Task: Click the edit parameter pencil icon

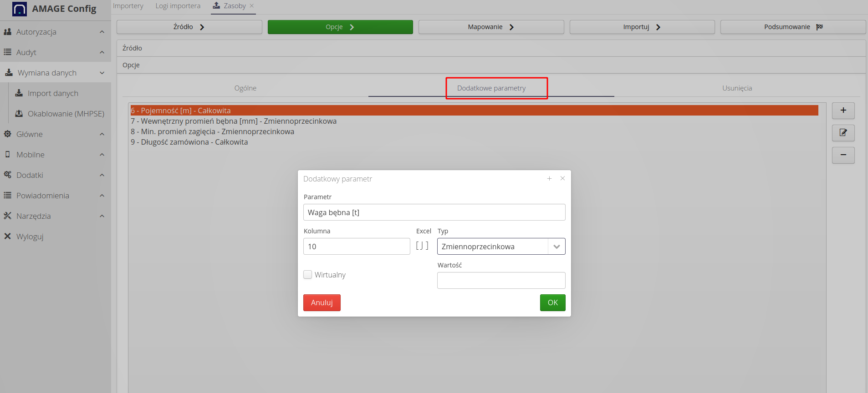Action: (843, 133)
